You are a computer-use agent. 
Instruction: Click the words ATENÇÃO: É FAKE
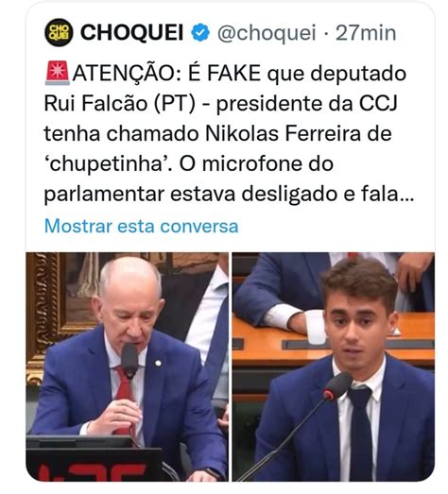click(166, 74)
